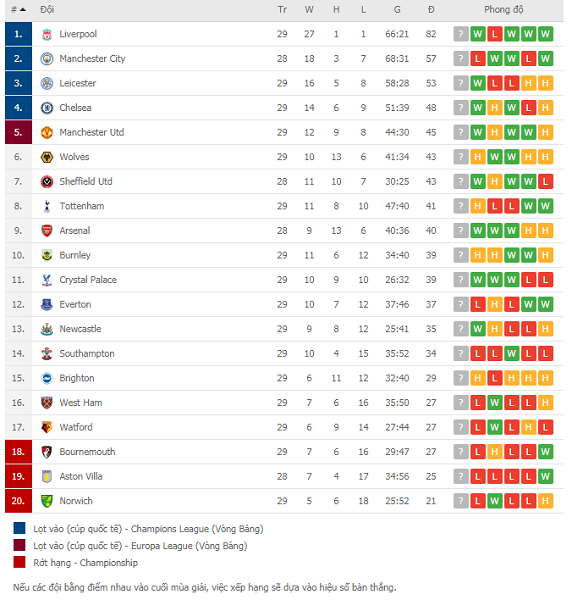
Task: Open the Manchester Utd team link
Action: point(92,132)
